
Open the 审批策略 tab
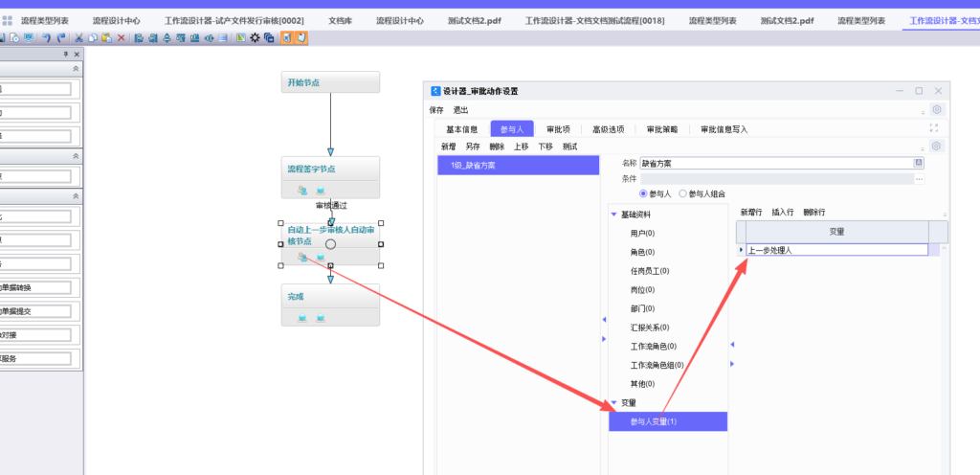(662, 129)
